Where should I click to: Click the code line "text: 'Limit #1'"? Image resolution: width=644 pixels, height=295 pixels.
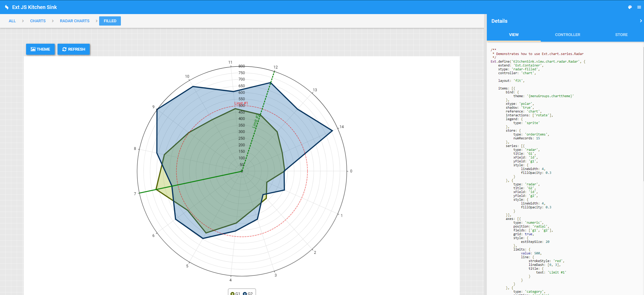click(551, 273)
